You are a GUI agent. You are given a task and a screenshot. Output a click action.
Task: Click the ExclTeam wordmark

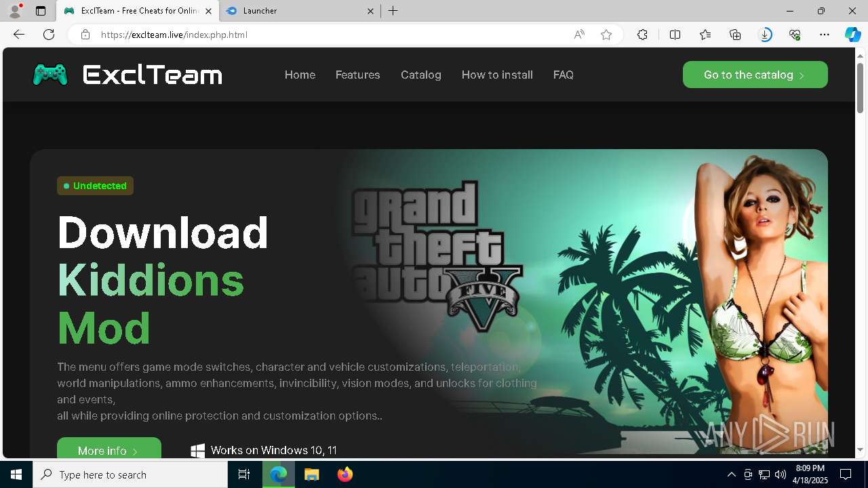(x=153, y=75)
